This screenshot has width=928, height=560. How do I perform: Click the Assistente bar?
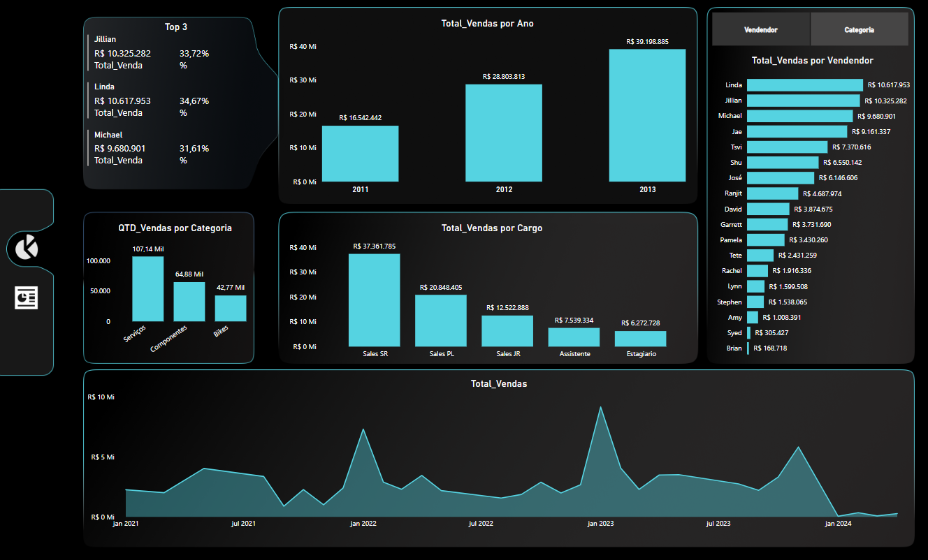tap(574, 337)
